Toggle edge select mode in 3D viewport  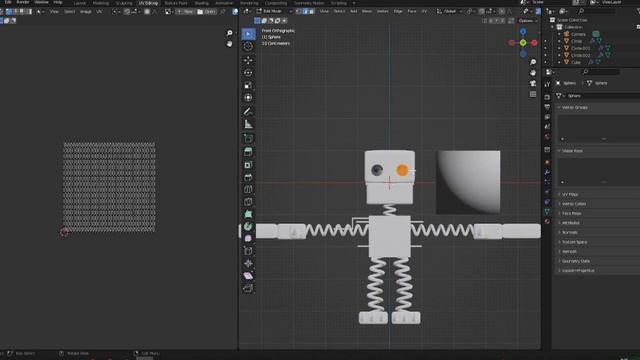(305, 11)
